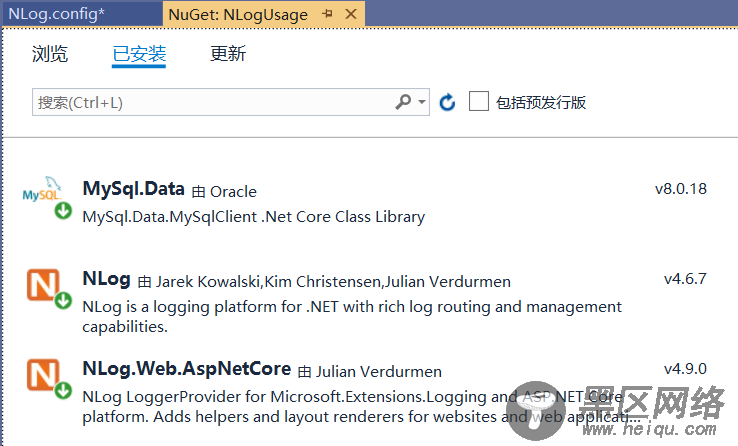Click the NLog logging platform description
This screenshot has width=738, height=446.
click(352, 317)
